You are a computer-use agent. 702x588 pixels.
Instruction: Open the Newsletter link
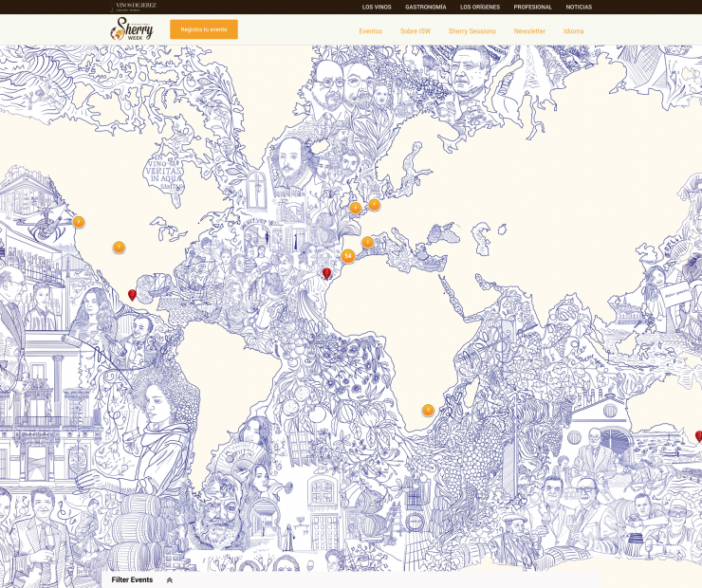point(529,31)
